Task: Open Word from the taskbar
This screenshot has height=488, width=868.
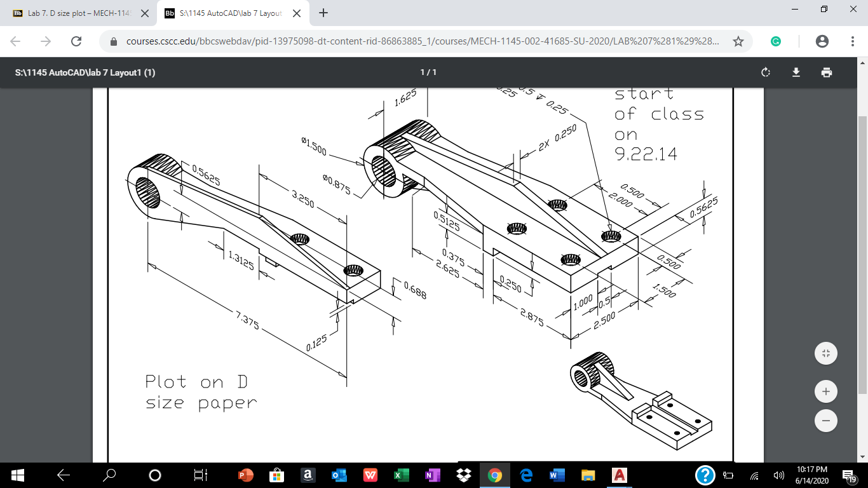Action: [x=557, y=475]
